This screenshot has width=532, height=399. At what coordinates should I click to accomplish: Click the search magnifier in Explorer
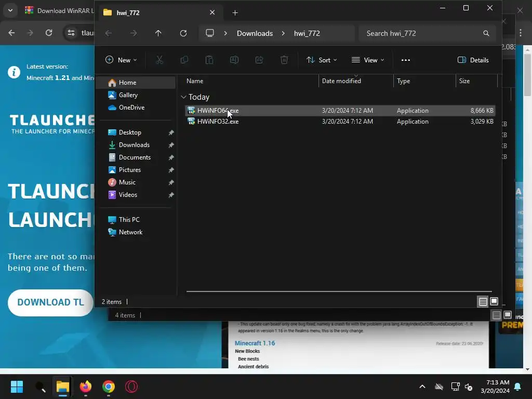pos(486,33)
